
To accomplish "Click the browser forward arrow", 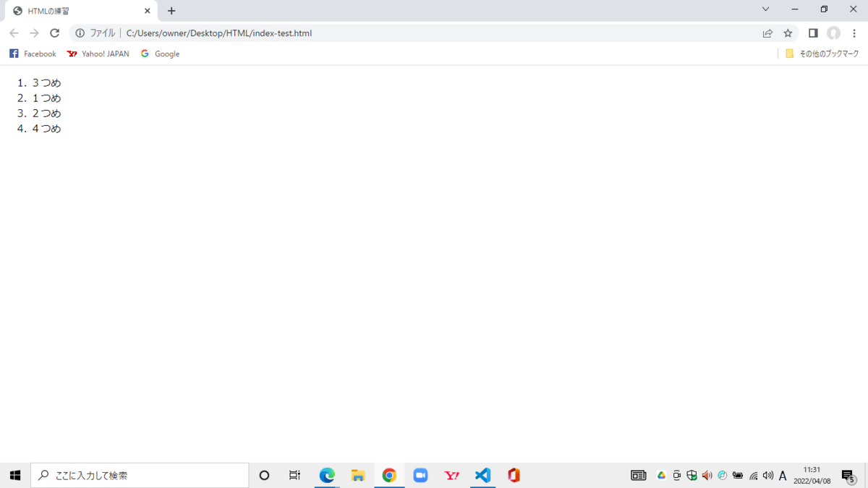I will tap(34, 33).
